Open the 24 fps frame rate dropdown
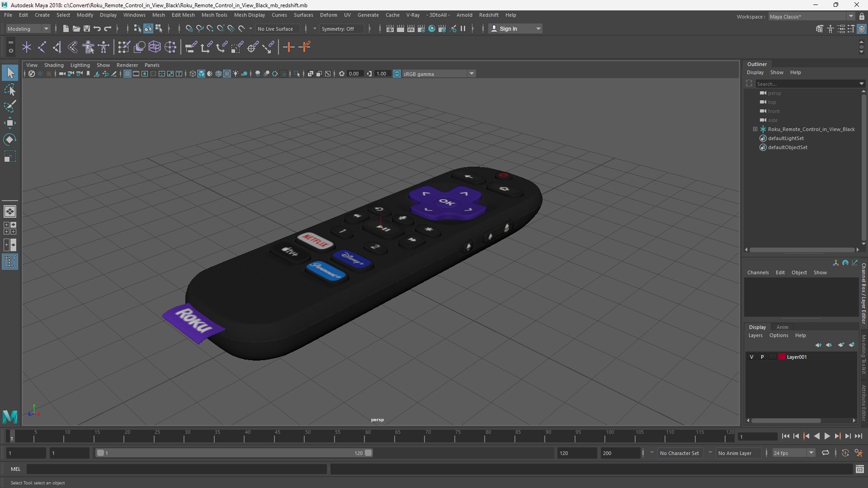Image resolution: width=868 pixels, height=488 pixels. coord(793,453)
